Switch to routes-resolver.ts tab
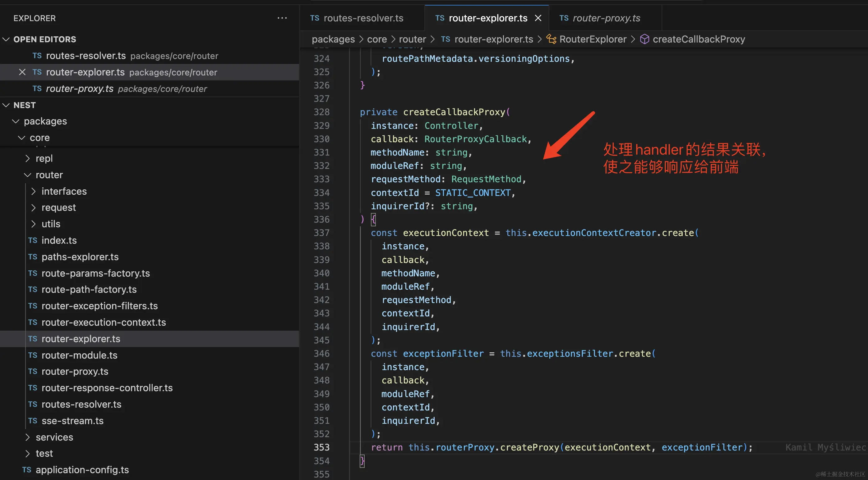 (363, 18)
